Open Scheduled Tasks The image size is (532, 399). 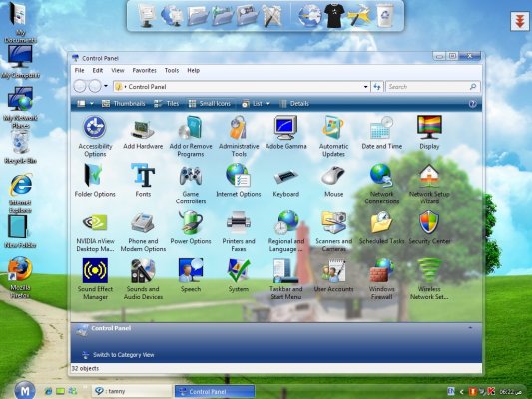point(381,227)
